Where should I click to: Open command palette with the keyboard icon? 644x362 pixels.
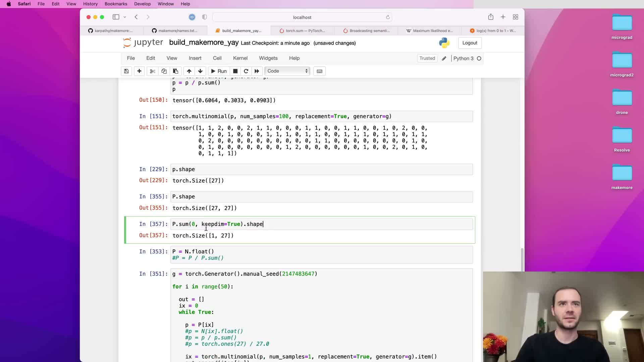tap(319, 71)
